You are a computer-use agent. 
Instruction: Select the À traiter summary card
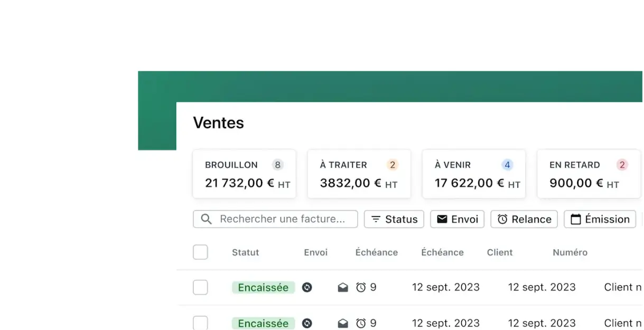[359, 174]
